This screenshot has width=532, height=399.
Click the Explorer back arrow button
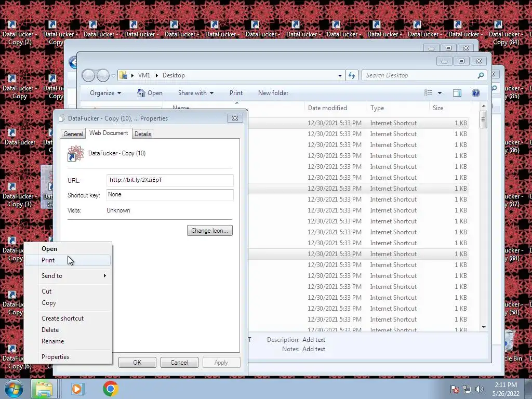88,75
